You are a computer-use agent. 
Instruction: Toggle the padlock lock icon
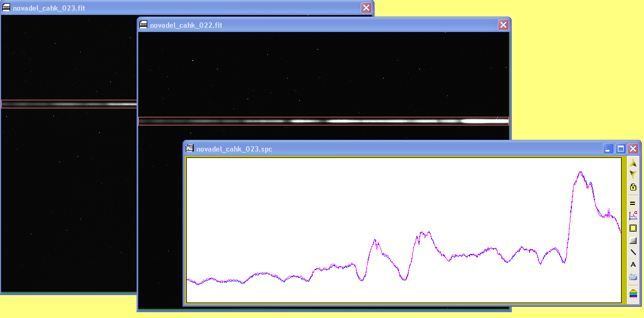[x=633, y=187]
